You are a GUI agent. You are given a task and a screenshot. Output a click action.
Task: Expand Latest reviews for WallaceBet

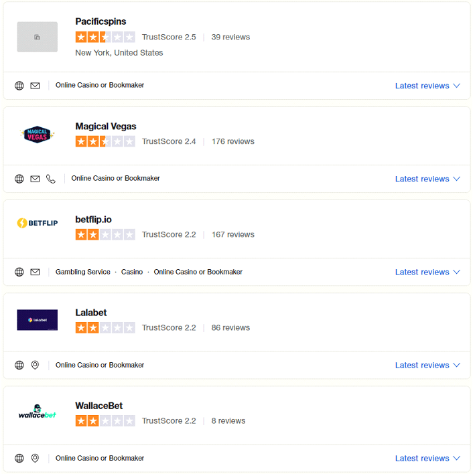point(427,459)
